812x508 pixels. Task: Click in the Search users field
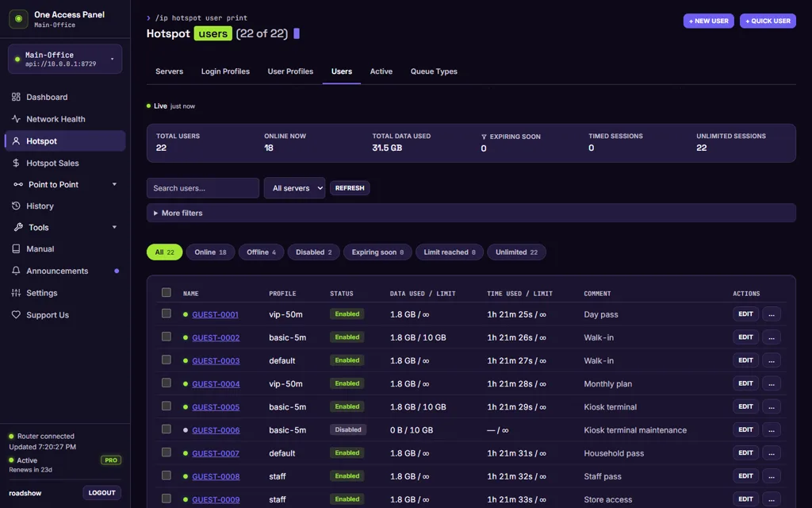(x=203, y=188)
